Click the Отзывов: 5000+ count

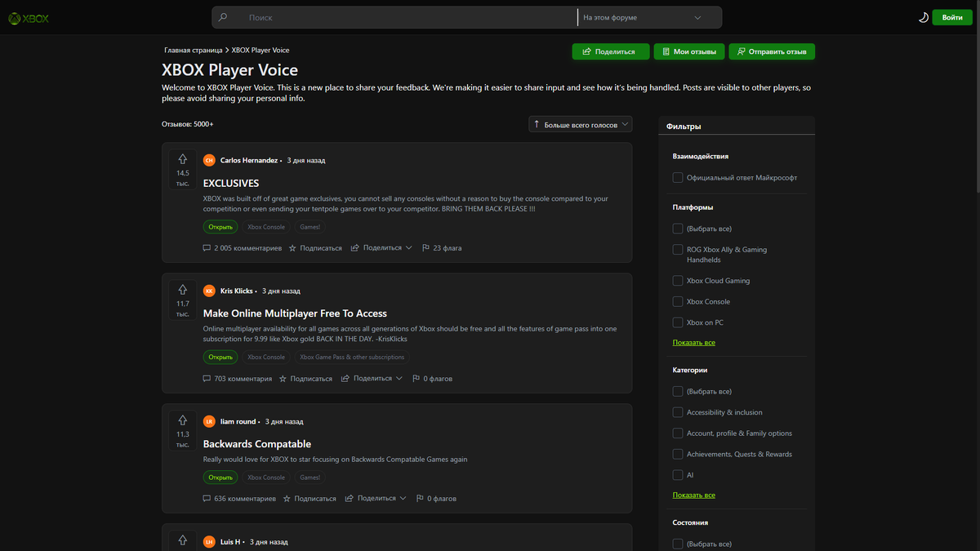click(x=188, y=124)
